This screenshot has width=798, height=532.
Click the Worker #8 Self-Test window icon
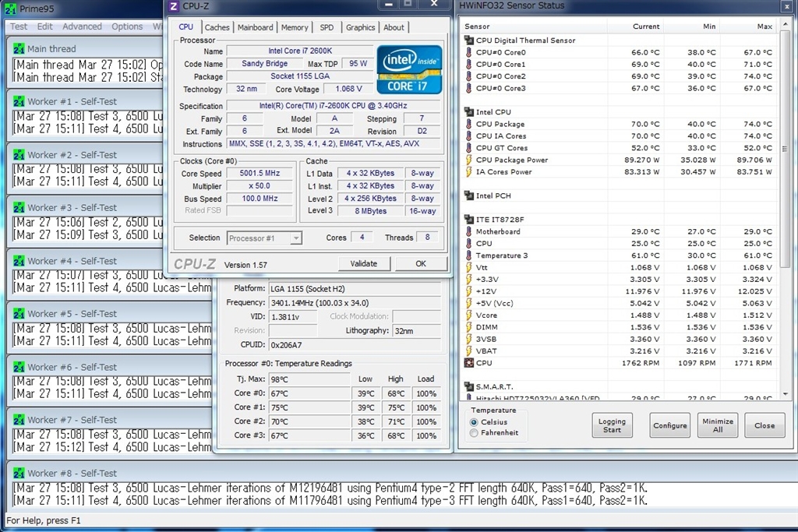(x=19, y=473)
